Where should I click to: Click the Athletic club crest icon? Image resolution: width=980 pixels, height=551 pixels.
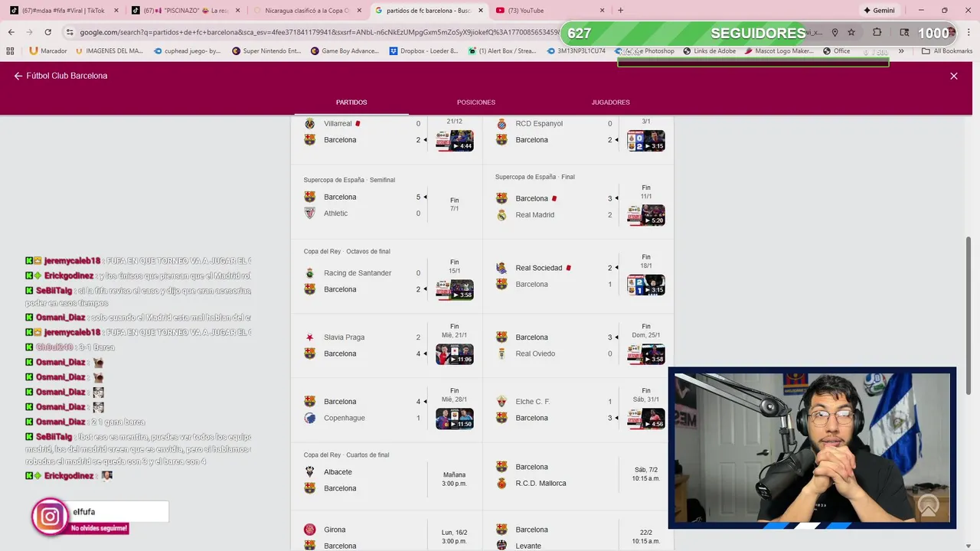click(x=310, y=214)
